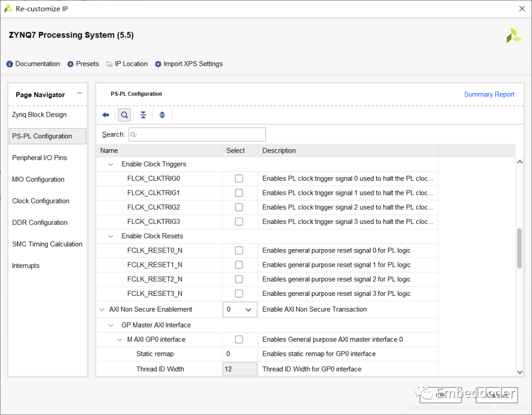Check FCLK_RESET1_N checkbox

click(x=239, y=265)
